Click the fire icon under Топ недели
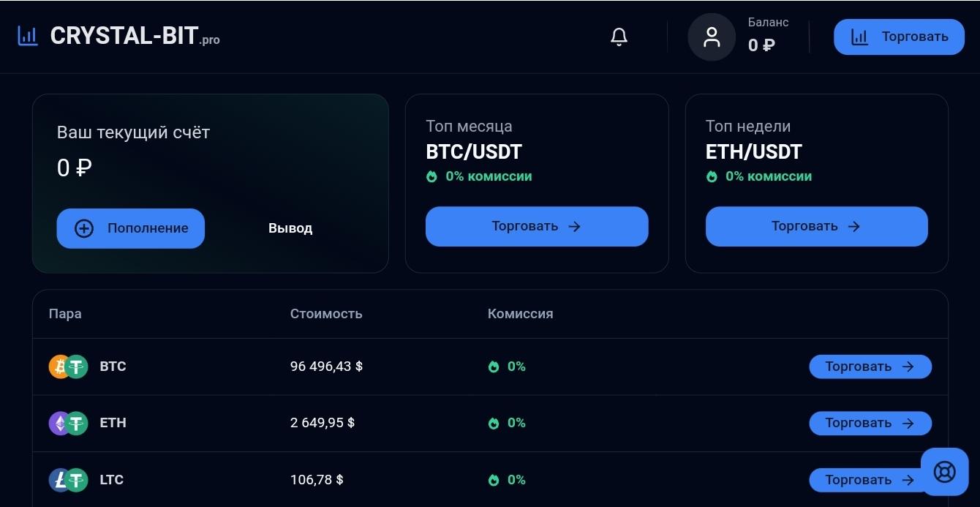Screen dimensions: 980x507 712,176
